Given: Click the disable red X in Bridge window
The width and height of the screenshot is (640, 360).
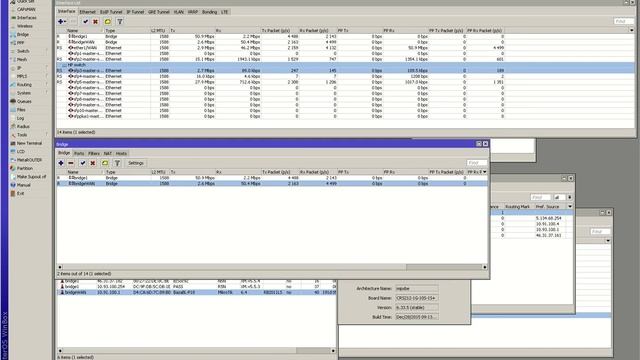Looking at the screenshot, I should 93,163.
